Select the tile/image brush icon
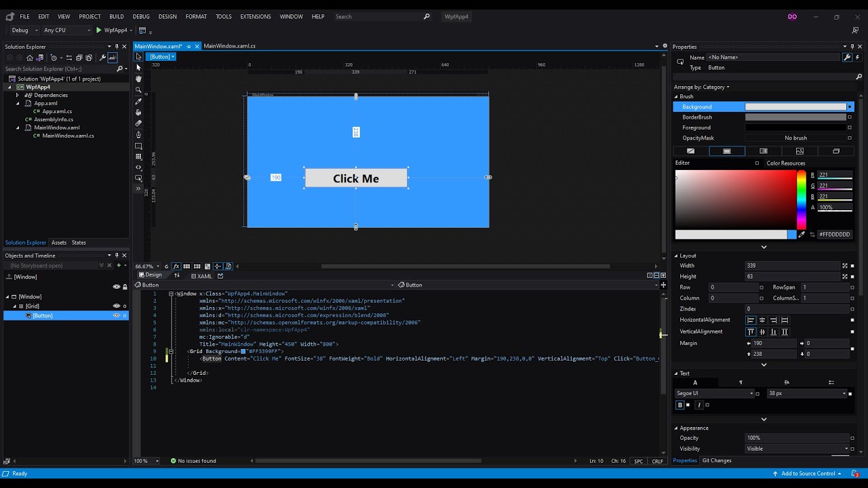 point(800,151)
